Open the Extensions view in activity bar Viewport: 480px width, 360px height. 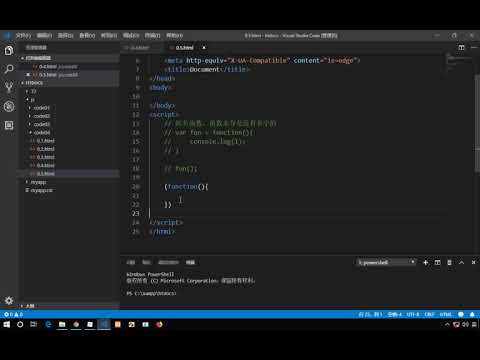[x=9, y=125]
